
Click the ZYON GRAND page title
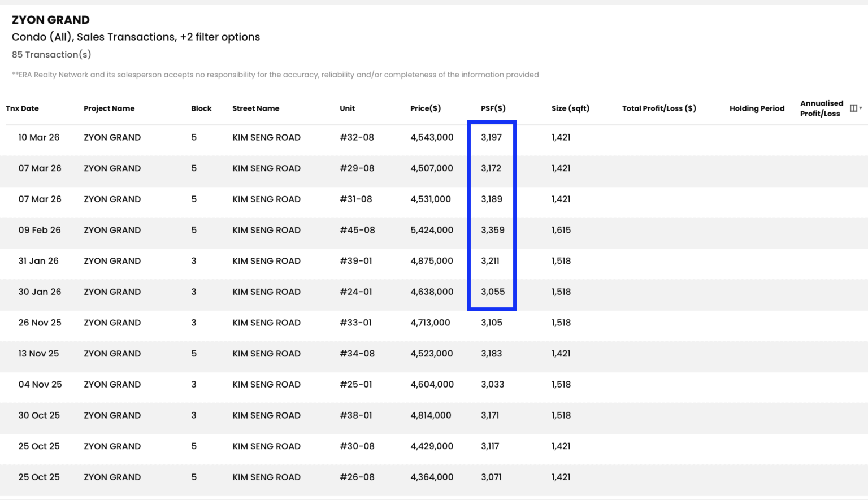coord(51,20)
